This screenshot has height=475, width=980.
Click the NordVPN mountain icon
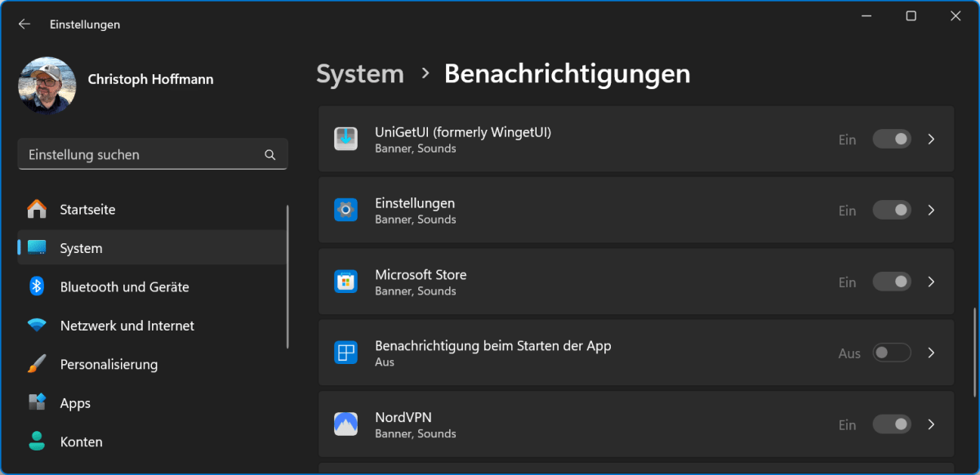pos(345,424)
